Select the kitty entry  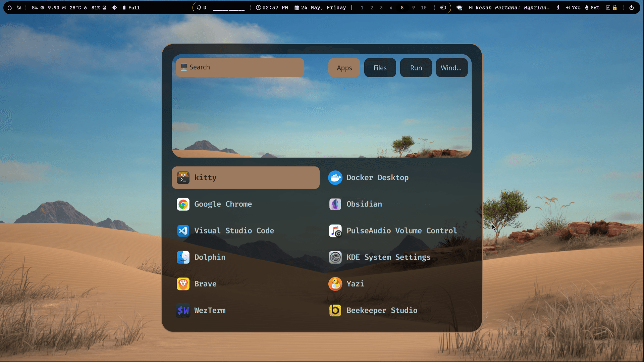(246, 178)
